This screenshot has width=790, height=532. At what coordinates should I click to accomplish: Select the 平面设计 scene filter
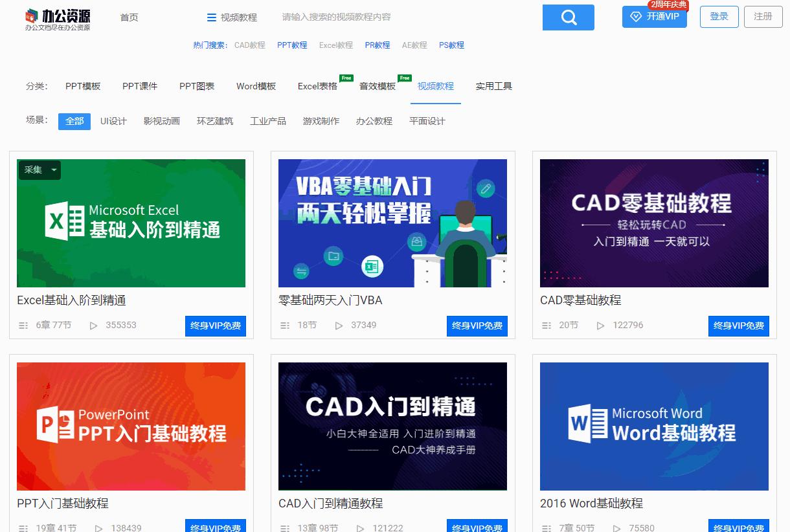pyautogui.click(x=427, y=120)
